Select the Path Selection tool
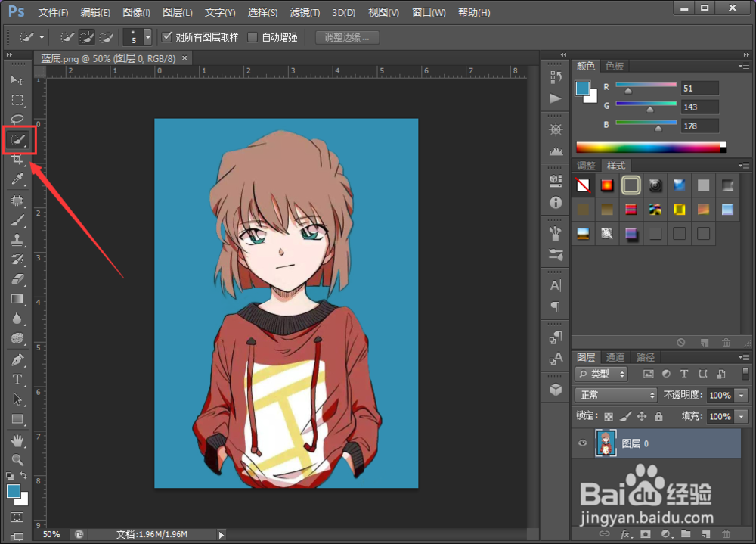This screenshot has height=544, width=756. 17,399
